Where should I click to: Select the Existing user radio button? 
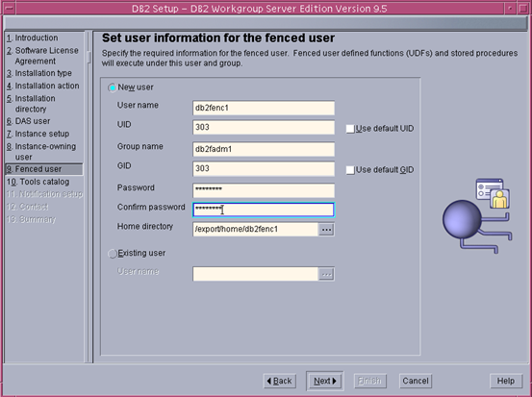[x=112, y=254]
